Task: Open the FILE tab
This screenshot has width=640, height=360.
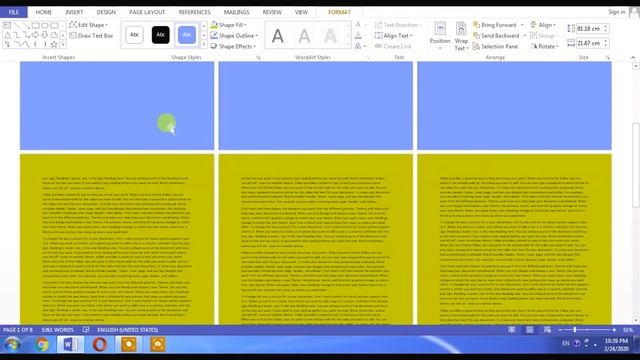Action: coord(13,12)
